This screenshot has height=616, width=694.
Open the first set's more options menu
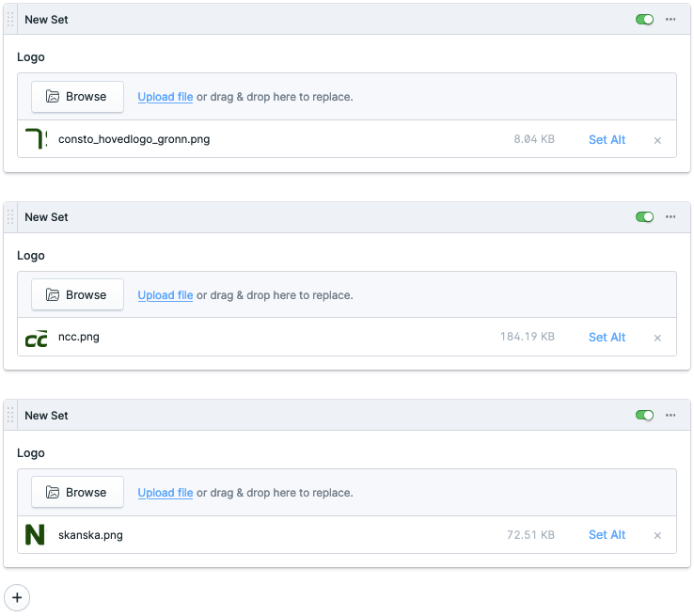click(x=670, y=20)
